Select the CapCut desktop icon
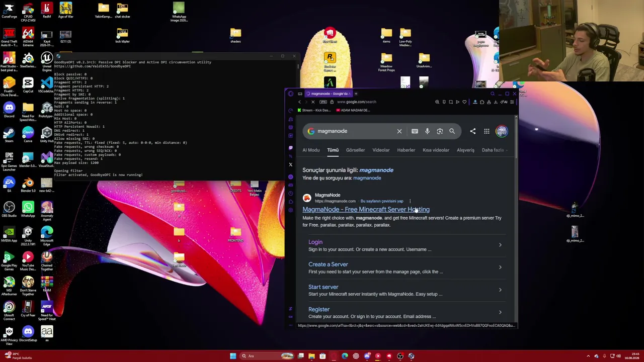The image size is (644, 362). tap(28, 85)
